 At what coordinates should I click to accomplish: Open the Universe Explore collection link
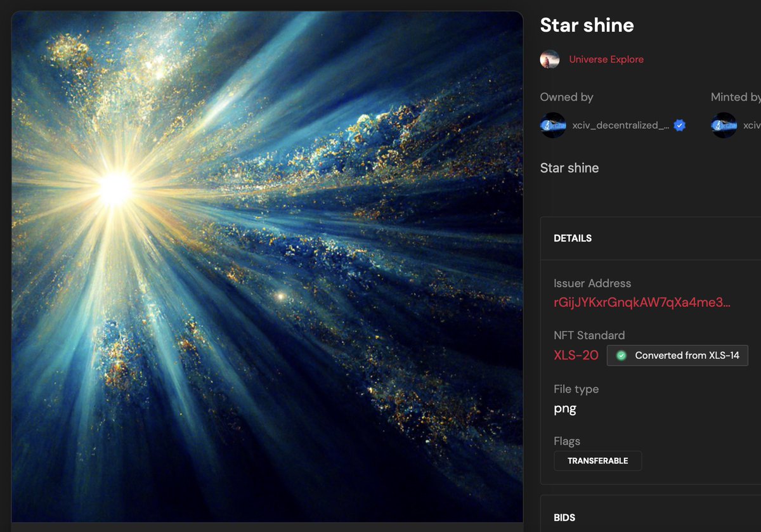tap(606, 60)
